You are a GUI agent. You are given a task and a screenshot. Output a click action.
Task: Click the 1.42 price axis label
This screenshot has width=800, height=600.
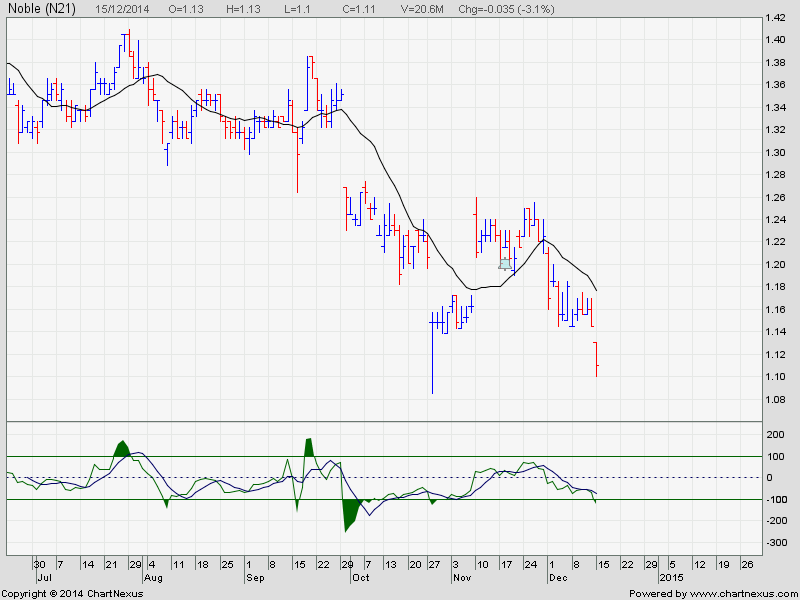pyautogui.click(x=776, y=18)
